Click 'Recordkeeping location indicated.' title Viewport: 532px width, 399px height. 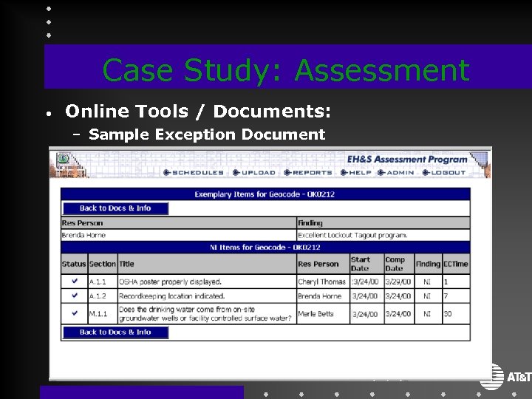click(x=171, y=296)
